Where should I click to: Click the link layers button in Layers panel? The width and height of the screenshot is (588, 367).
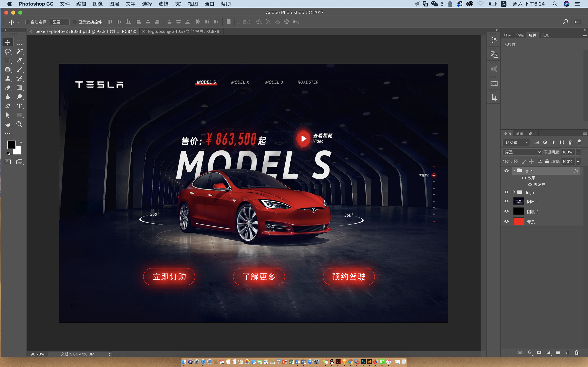[x=520, y=353]
